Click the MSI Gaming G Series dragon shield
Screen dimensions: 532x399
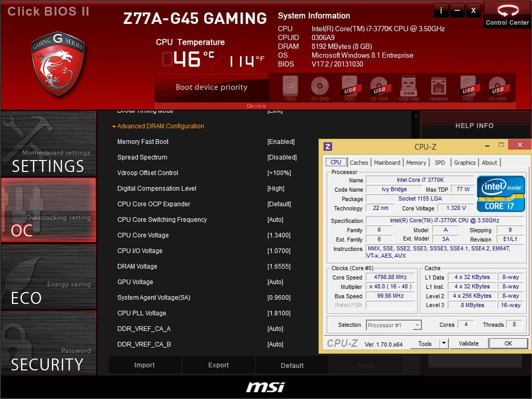[x=58, y=64]
